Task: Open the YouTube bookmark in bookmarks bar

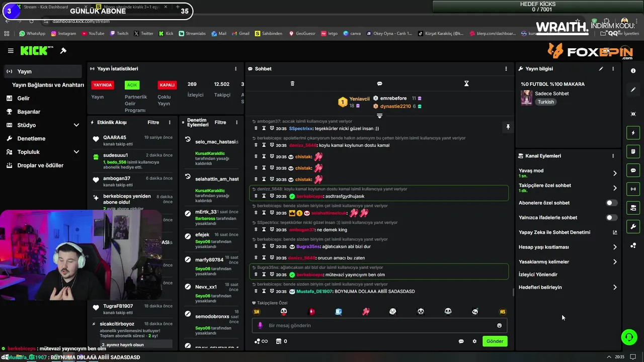Action: pos(92,34)
